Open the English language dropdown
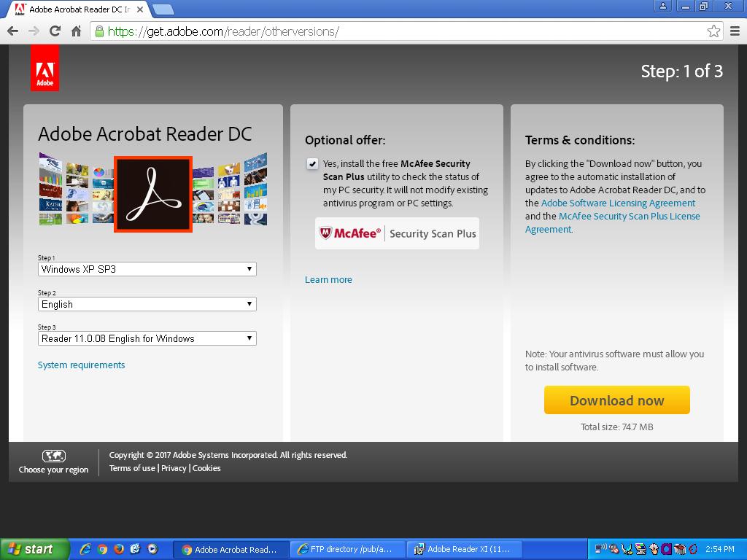747x560 pixels. click(x=147, y=304)
